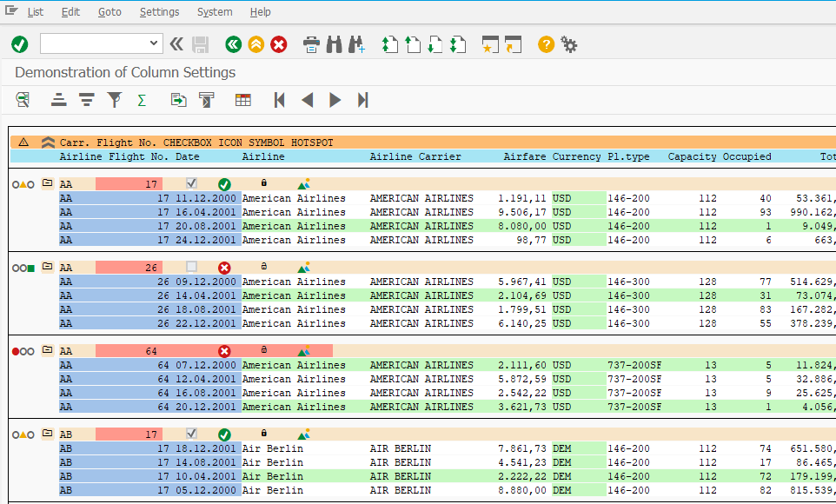Image resolution: width=836 pixels, height=504 pixels.
Task: Open the yellow Help question-mark icon
Action: [546, 44]
